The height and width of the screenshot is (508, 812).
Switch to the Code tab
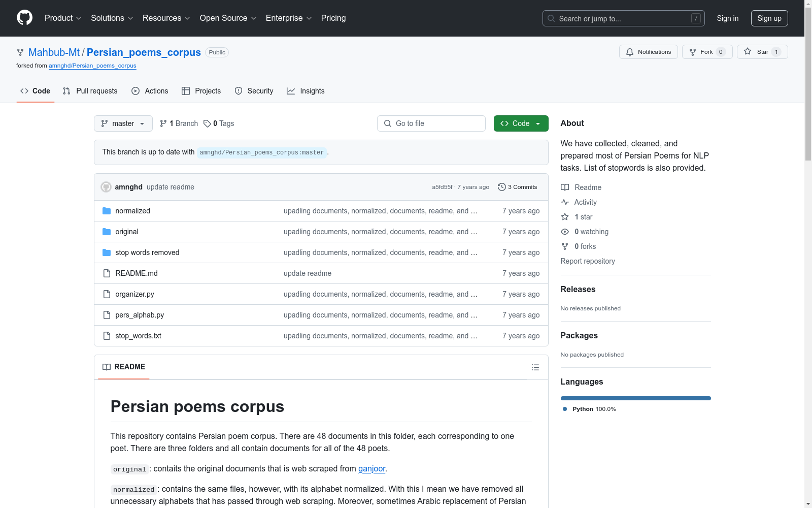pyautogui.click(x=36, y=91)
